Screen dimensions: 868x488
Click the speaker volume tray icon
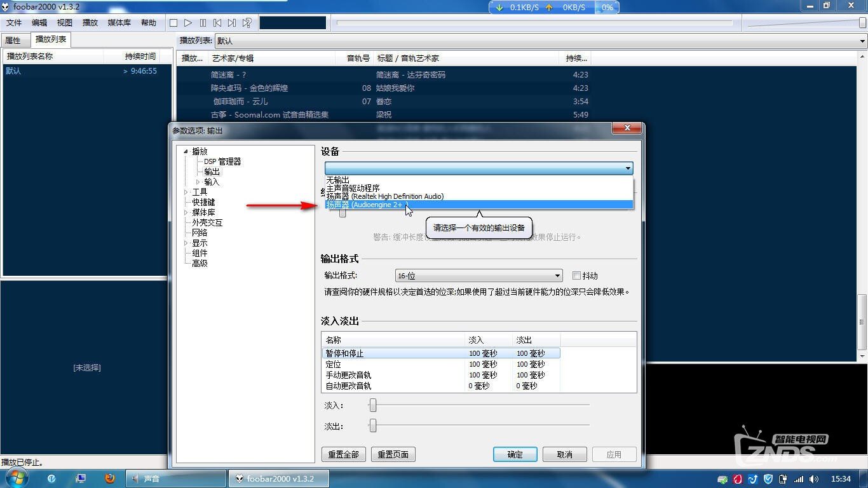(814, 479)
